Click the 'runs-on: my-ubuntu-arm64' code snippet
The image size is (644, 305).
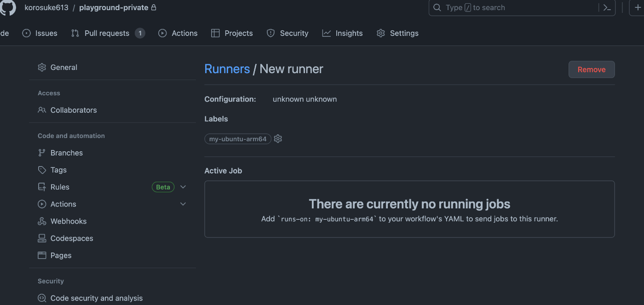point(326,219)
